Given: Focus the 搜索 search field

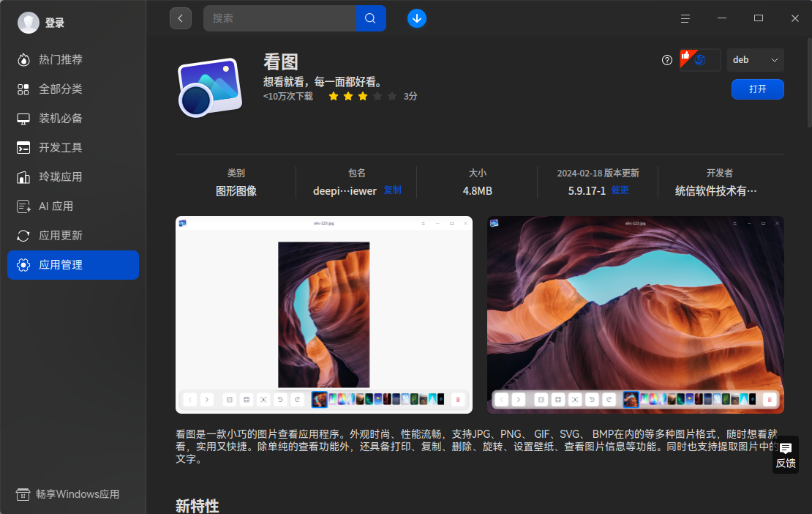Looking at the screenshot, I should (x=279, y=18).
